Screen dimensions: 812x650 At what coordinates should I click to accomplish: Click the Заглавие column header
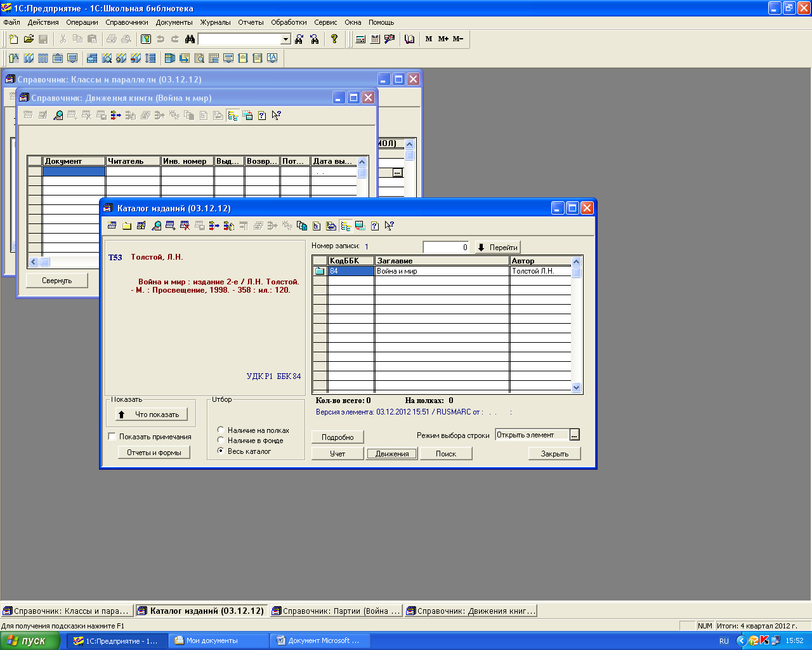(442, 261)
